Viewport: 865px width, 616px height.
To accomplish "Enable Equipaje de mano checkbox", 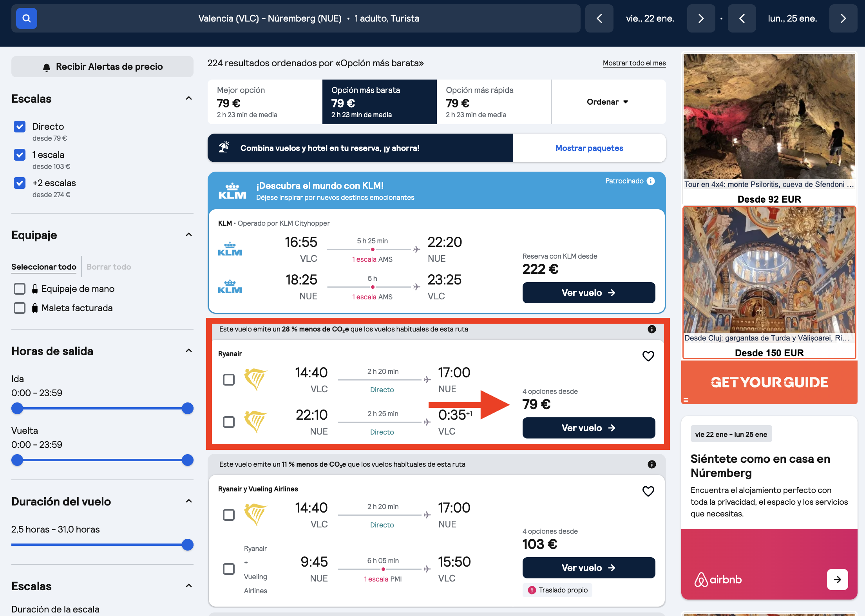I will point(20,289).
